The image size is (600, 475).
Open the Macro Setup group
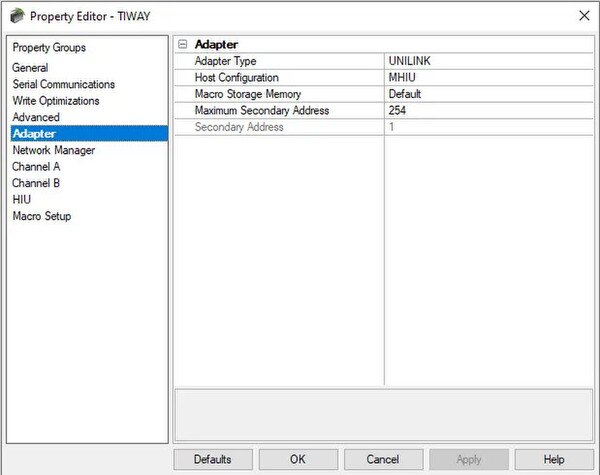click(42, 216)
